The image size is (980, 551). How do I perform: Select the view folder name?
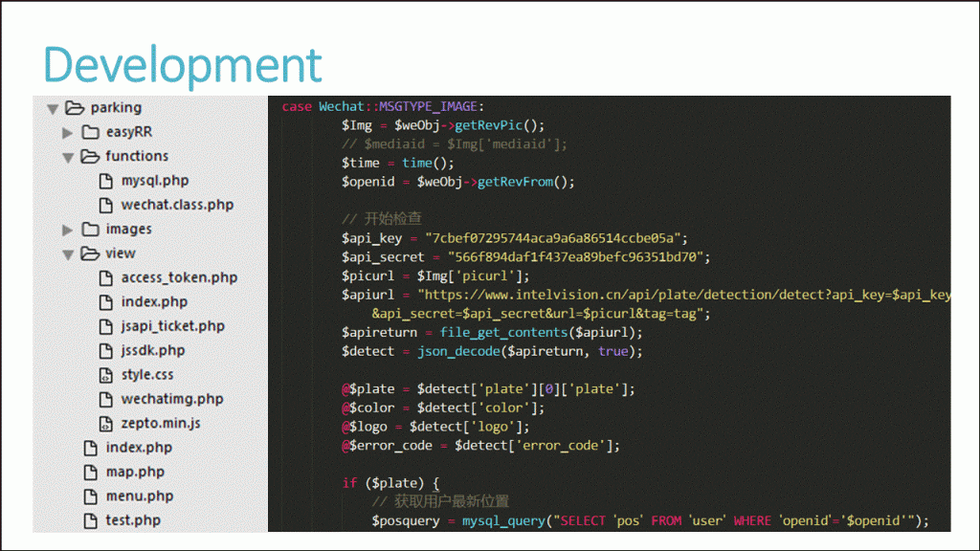[x=121, y=253]
